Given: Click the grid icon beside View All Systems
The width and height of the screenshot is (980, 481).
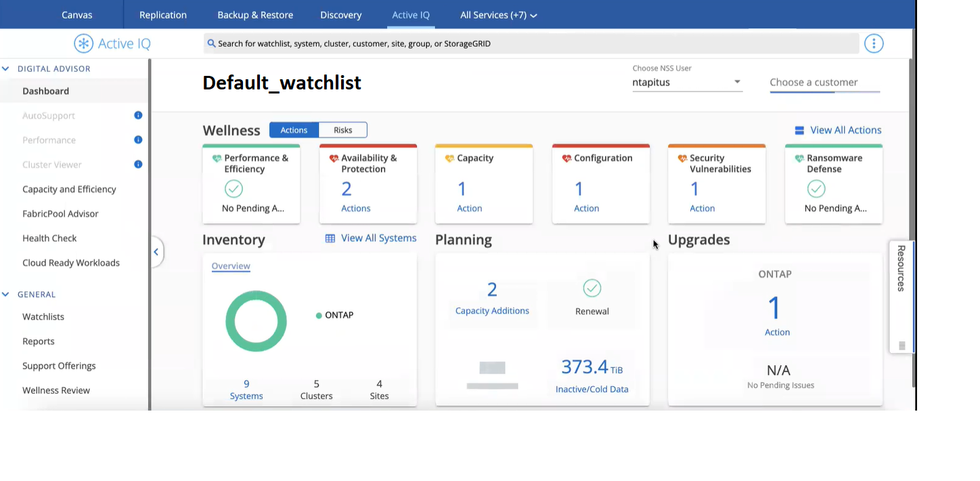Looking at the screenshot, I should [x=330, y=238].
